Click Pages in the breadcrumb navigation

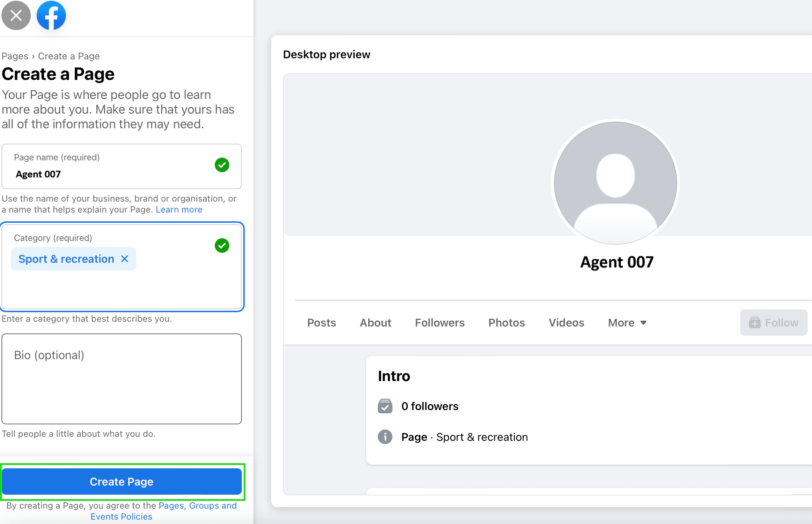(15, 56)
